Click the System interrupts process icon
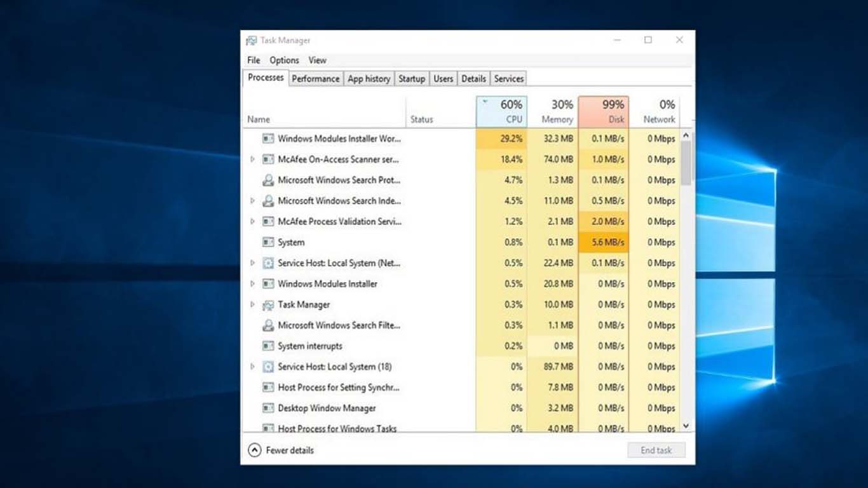The height and width of the screenshot is (488, 868). (x=269, y=346)
